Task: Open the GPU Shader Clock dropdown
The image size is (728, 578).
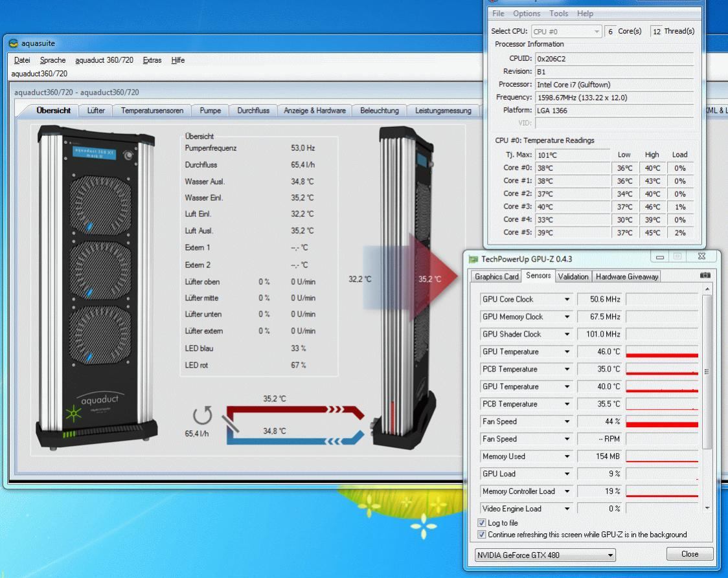Action: pos(567,335)
